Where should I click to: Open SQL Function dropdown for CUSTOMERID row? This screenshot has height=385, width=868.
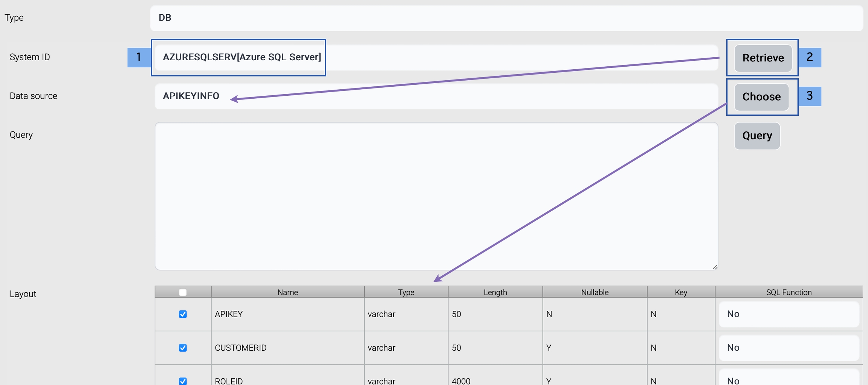click(789, 348)
